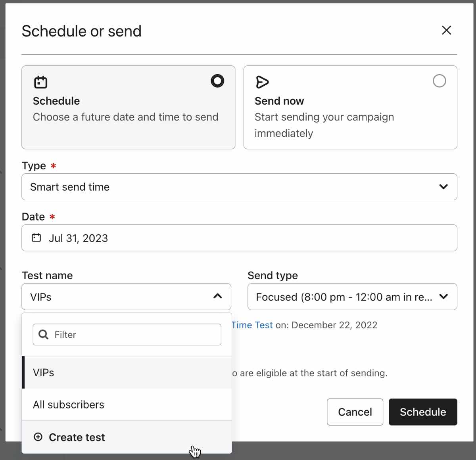Click the red asterisk beside the Type label
The height and width of the screenshot is (460, 476).
(x=53, y=166)
